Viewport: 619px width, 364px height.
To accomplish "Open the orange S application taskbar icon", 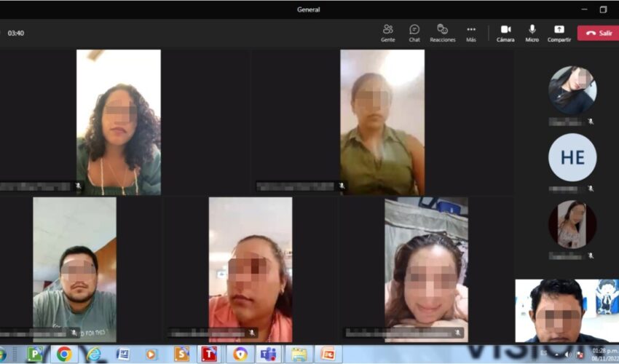I will [x=181, y=354].
